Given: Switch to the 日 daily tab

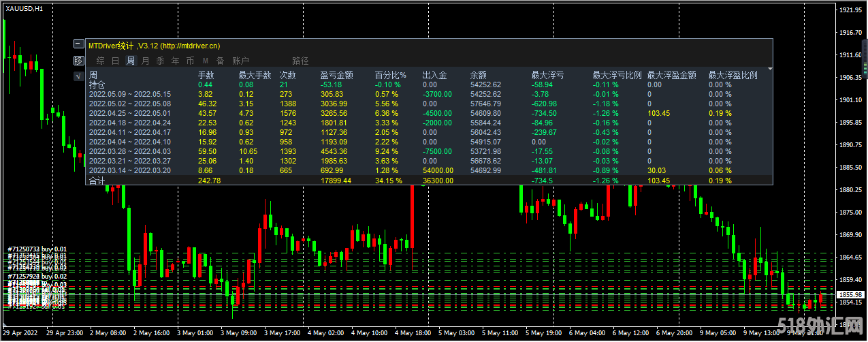Looking at the screenshot, I should click(116, 61).
